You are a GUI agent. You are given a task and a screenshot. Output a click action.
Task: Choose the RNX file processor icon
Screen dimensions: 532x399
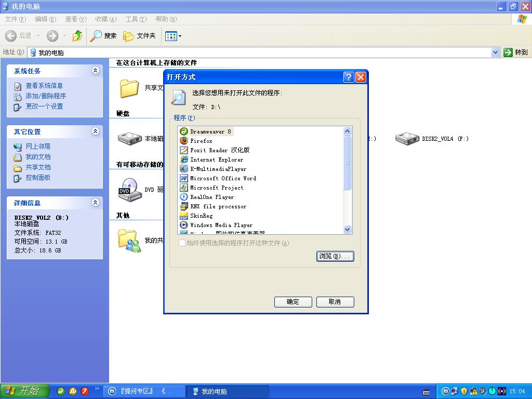183,206
